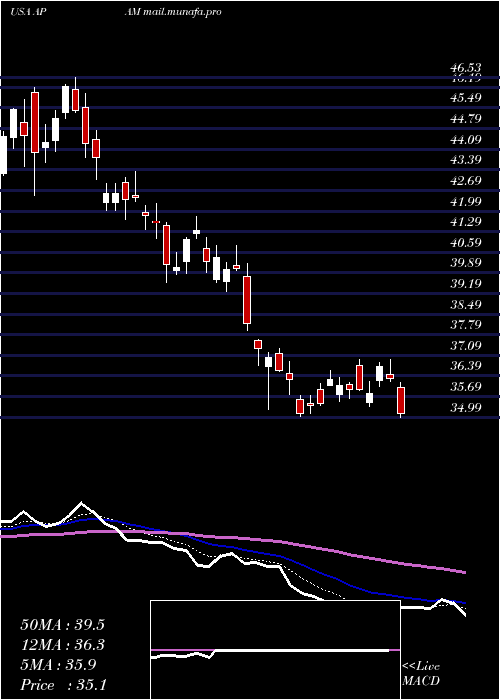The height and width of the screenshot is (700, 500).
Task: Click the large red candle falling to 38.49
Action: 247,300
